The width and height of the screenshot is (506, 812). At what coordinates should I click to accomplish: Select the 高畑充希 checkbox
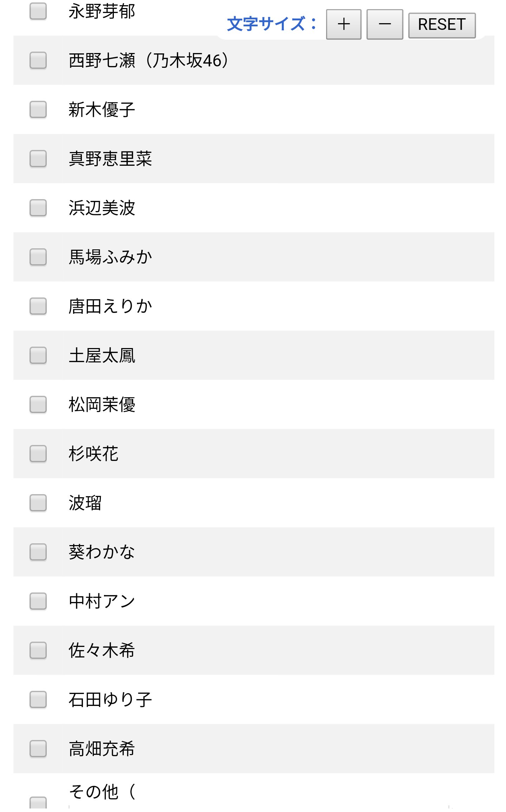click(38, 749)
